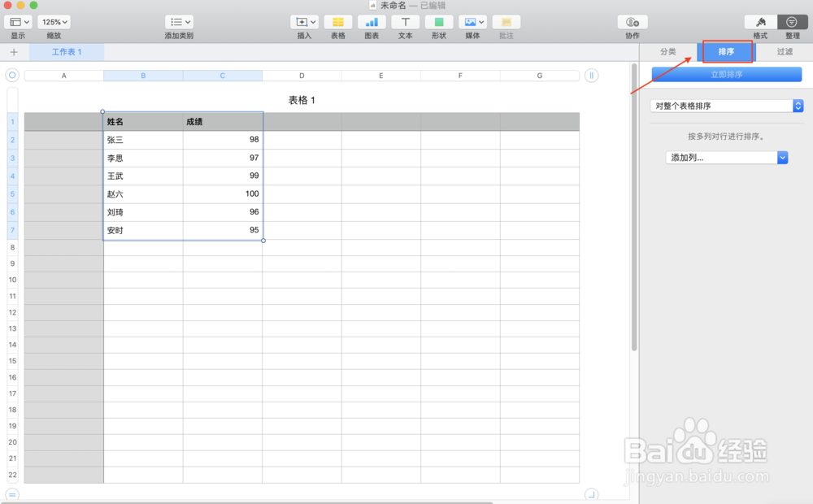Select the 成绩 header cell
Image resolution: width=813 pixels, height=504 pixels.
[x=223, y=122]
